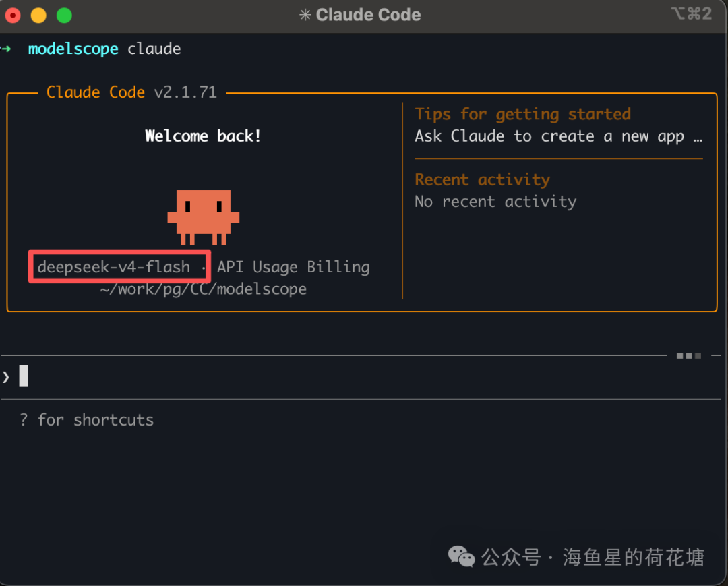Click the ⌥⌘2 shortcut label in title bar
The height and width of the screenshot is (586, 728).
pyautogui.click(x=692, y=14)
